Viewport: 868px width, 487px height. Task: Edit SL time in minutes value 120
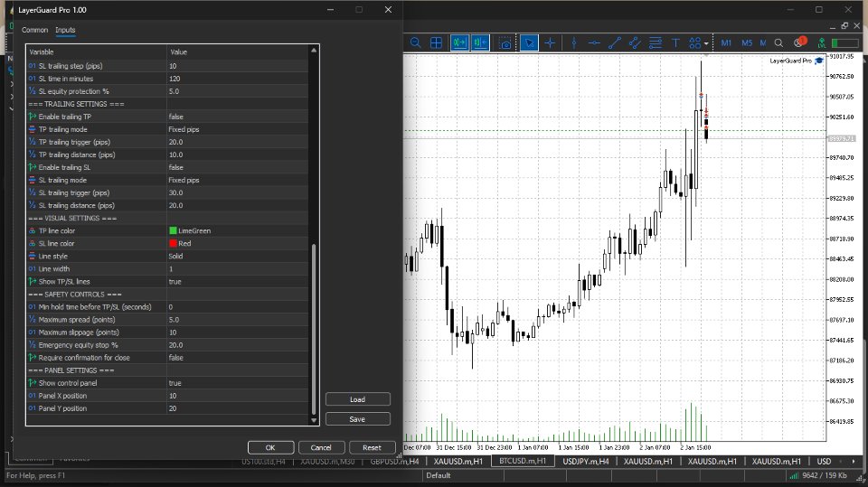[x=238, y=79]
